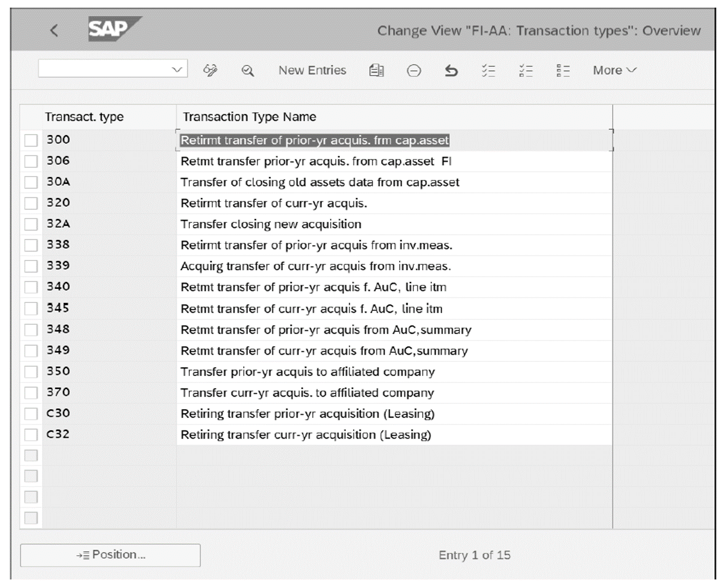Delete selected entry using the minus icon
The height and width of the screenshot is (588, 728).
pos(414,70)
